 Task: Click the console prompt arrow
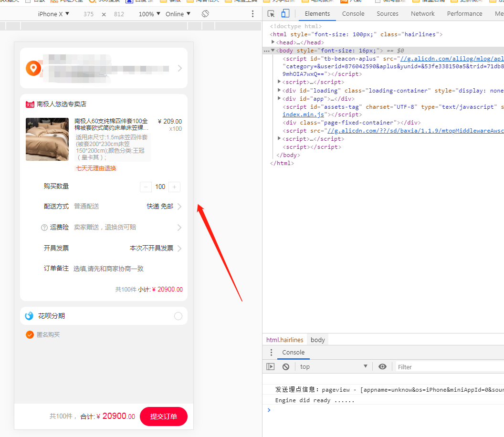click(x=269, y=410)
